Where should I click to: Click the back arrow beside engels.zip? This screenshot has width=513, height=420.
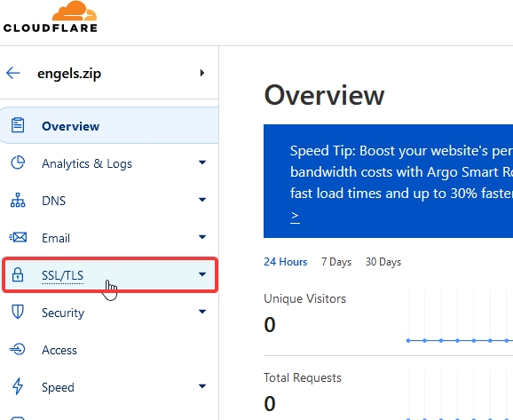(x=13, y=73)
